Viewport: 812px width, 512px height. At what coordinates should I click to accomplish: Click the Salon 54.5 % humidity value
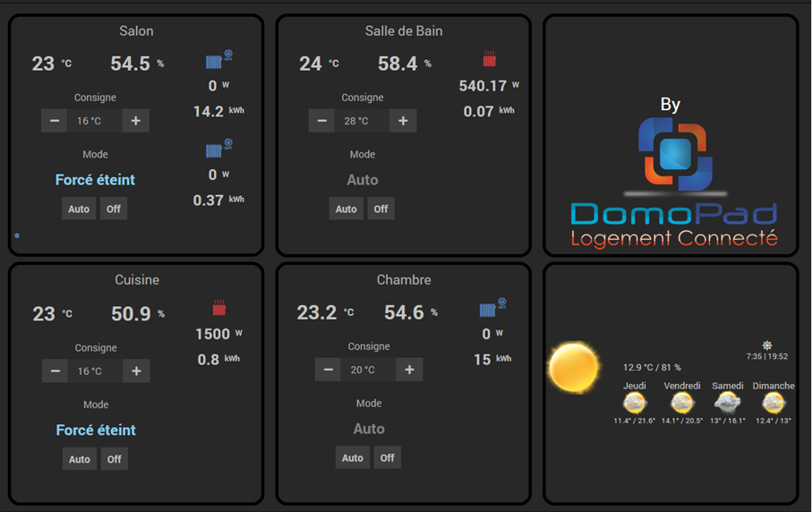[x=137, y=64]
